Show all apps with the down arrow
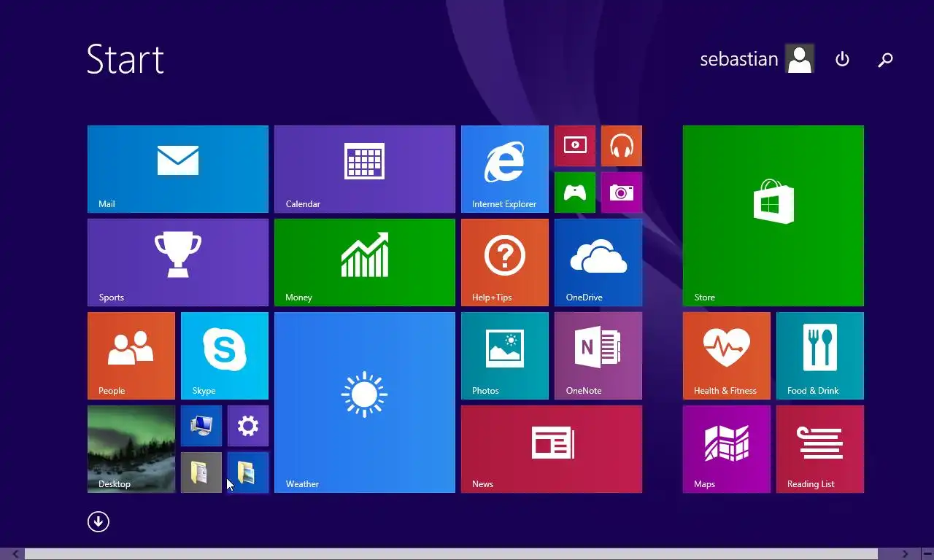This screenshot has height=560, width=934. click(99, 521)
